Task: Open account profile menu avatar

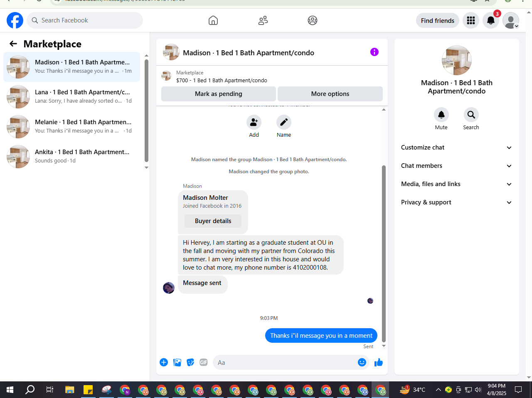Action: 511,20
